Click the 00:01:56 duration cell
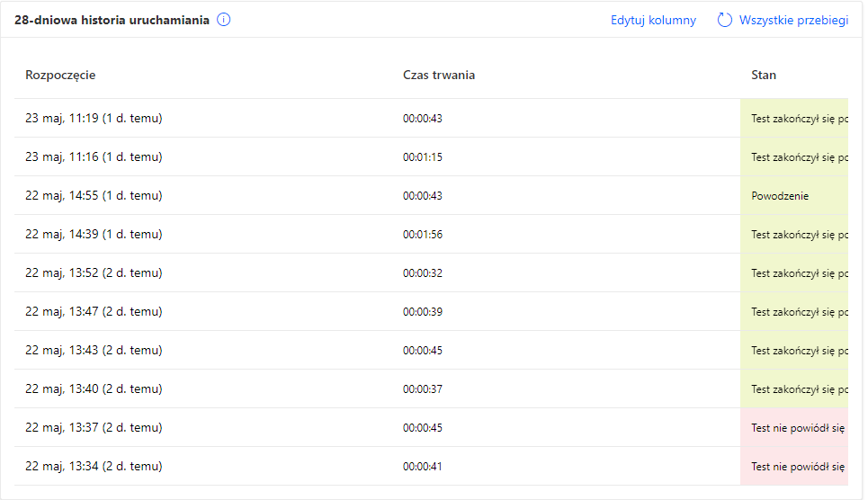The height and width of the screenshot is (500, 868). click(x=423, y=234)
